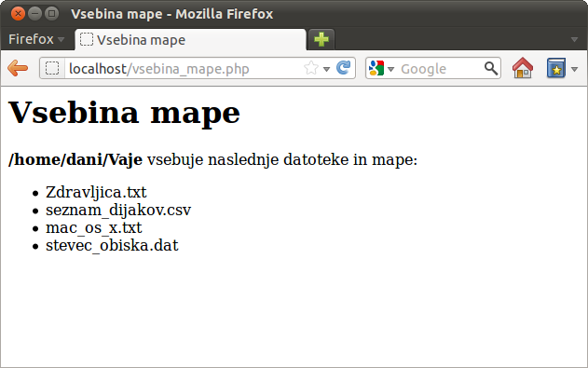The image size is (588, 368).
Task: Close the Firefox window
Action: pos(18,14)
